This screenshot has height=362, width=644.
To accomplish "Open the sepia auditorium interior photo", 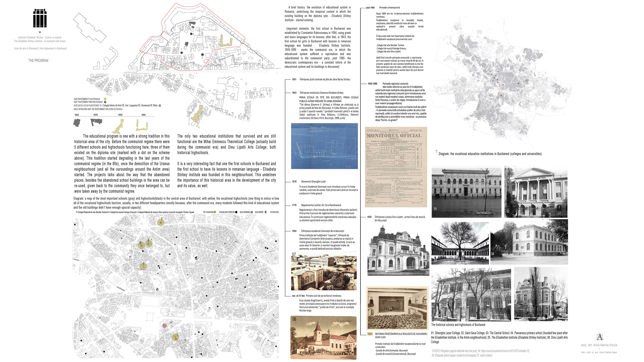I will tap(397, 308).
